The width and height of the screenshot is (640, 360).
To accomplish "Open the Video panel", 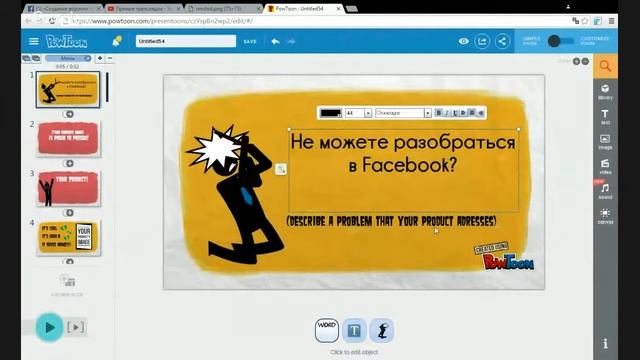I will click(605, 167).
